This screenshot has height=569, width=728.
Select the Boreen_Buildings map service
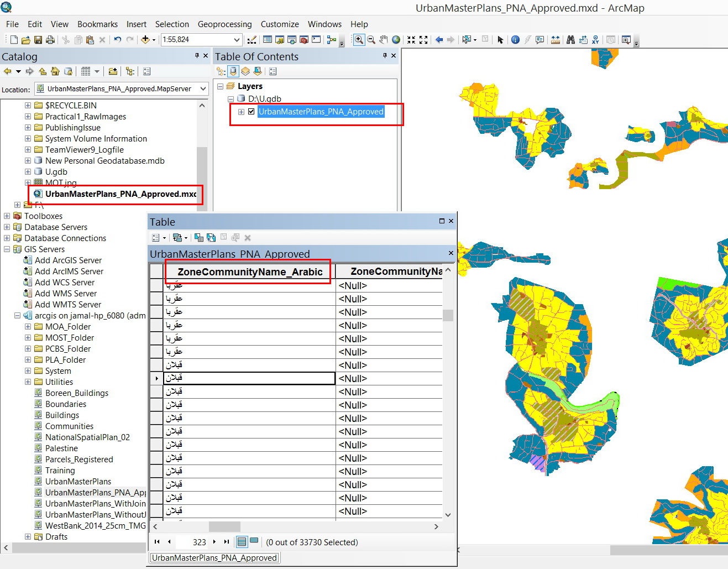pos(77,393)
